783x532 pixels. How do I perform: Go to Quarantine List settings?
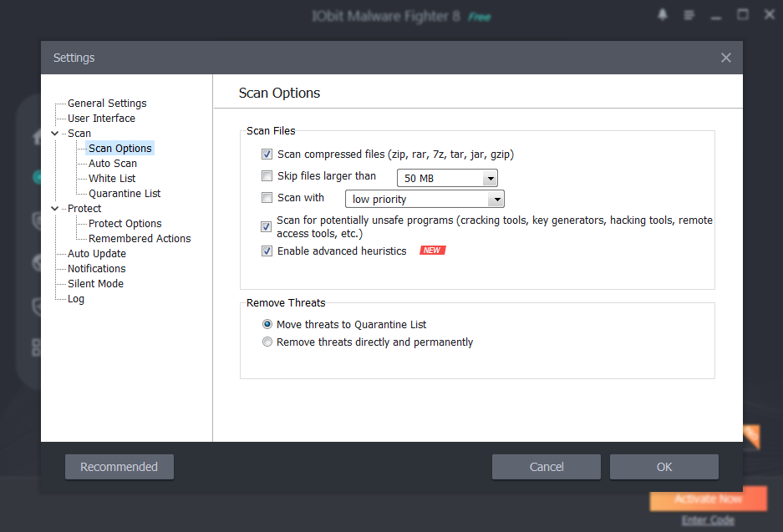pyautogui.click(x=125, y=194)
